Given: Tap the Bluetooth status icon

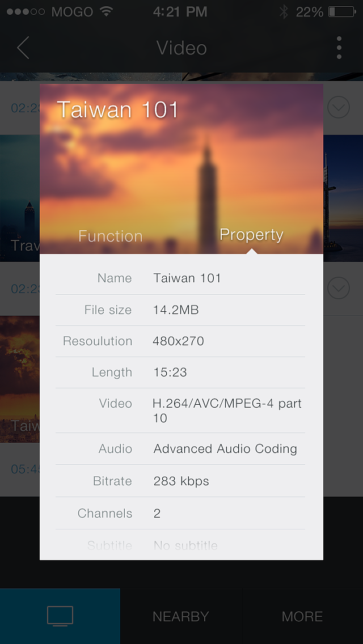Looking at the screenshot, I should (x=284, y=11).
